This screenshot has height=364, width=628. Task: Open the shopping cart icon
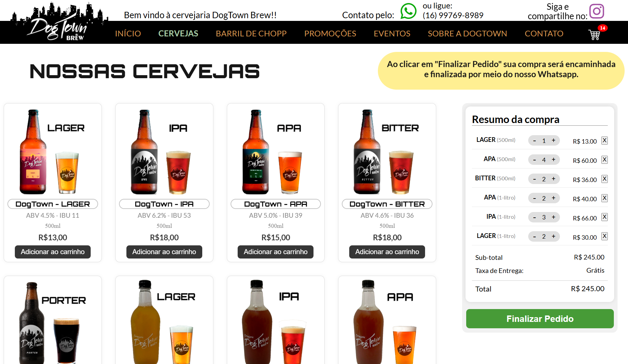coord(594,34)
